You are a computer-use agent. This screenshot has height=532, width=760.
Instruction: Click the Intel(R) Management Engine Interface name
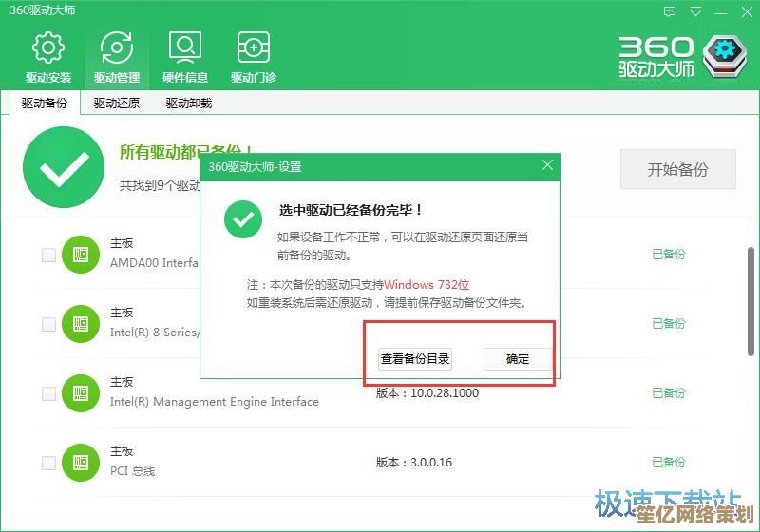point(215,402)
